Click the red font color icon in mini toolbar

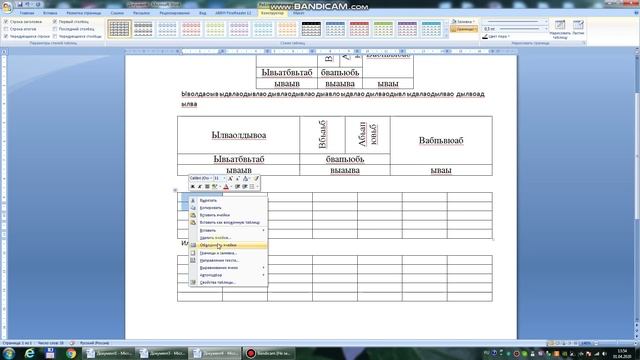(x=226, y=187)
